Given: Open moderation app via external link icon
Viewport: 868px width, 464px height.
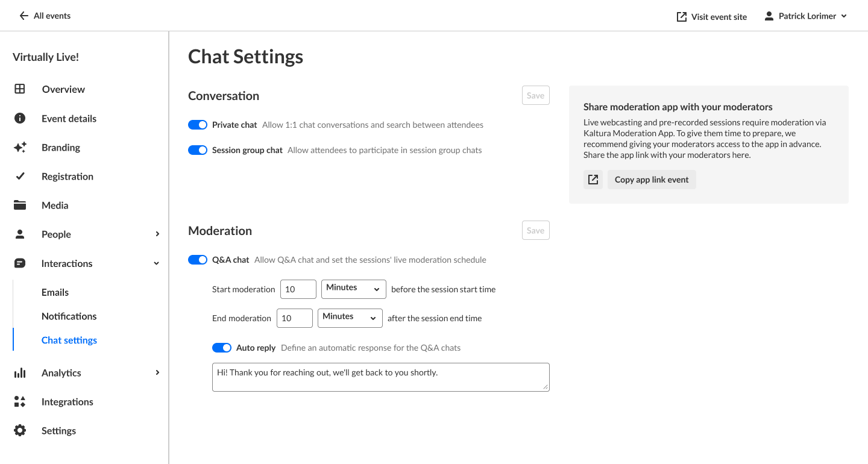Looking at the screenshot, I should (x=593, y=180).
